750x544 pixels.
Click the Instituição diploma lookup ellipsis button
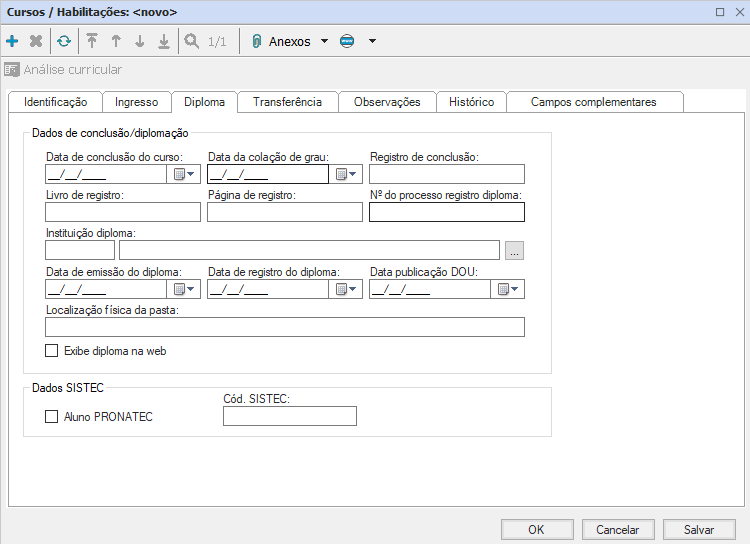[514, 251]
